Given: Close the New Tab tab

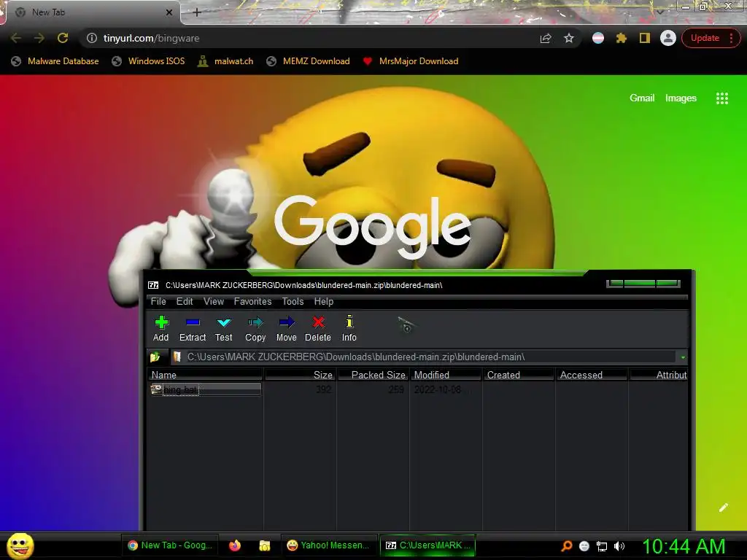Looking at the screenshot, I should tap(169, 12).
